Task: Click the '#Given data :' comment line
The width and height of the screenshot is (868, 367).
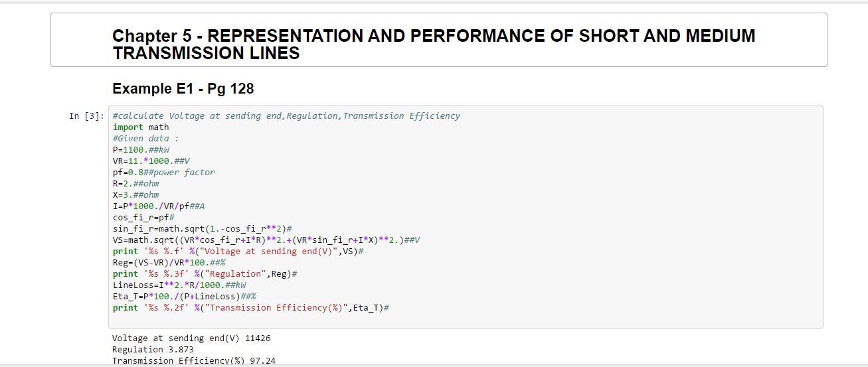Action: point(145,138)
